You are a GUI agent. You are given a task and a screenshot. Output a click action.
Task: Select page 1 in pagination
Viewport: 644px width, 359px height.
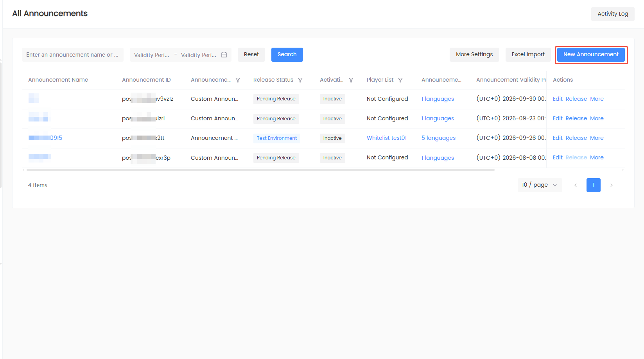(594, 185)
